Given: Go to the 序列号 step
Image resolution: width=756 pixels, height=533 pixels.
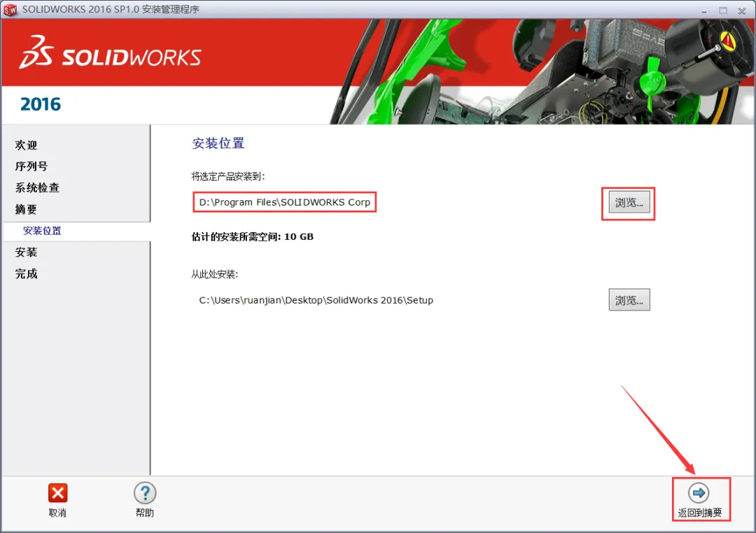Looking at the screenshot, I should pos(31,166).
